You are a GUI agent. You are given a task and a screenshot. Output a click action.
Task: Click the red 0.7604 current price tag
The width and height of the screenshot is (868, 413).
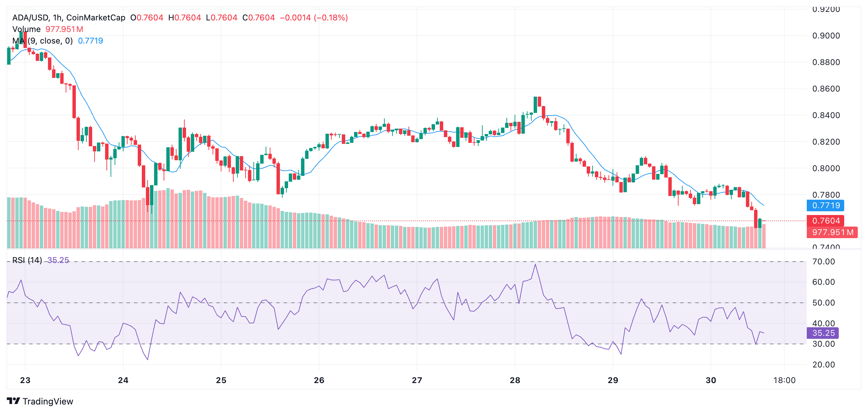point(825,221)
